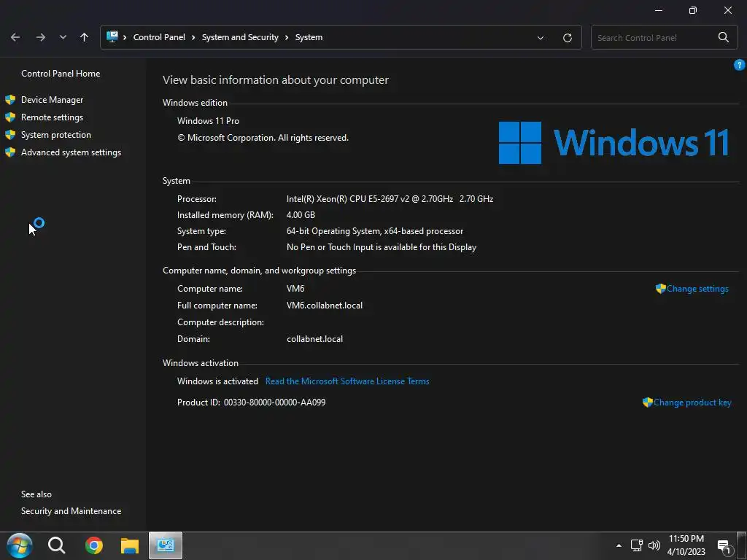Open Remote settings
The width and height of the screenshot is (747, 560).
[x=52, y=117]
